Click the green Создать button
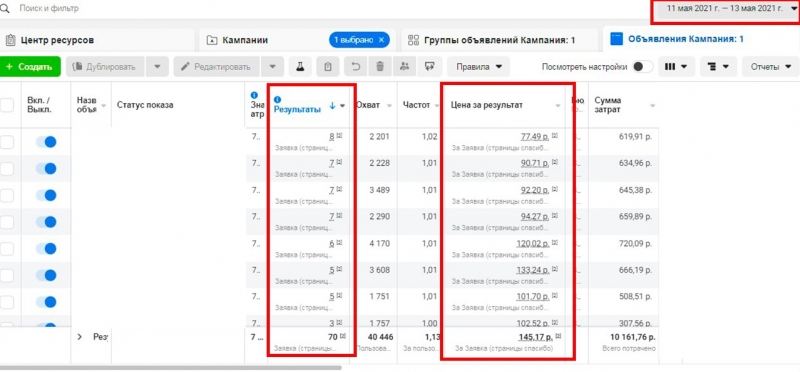Image resolution: width=800 pixels, height=372 pixels. click(x=30, y=67)
